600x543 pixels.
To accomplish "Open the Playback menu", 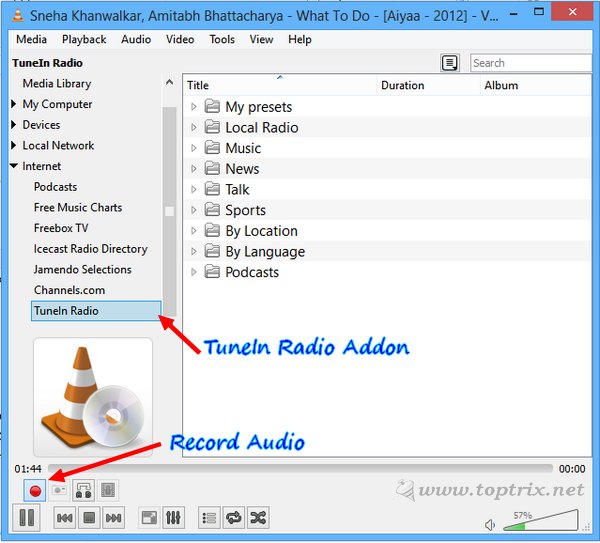I will click(x=84, y=39).
